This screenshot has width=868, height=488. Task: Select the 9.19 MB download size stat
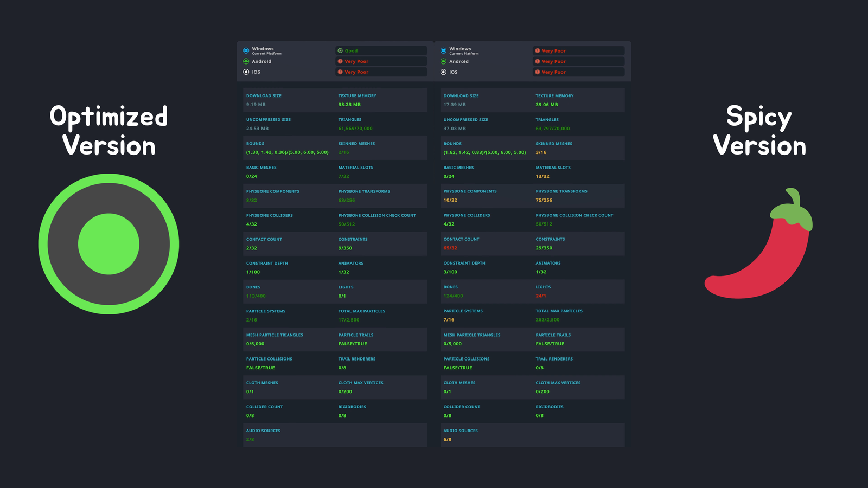tap(256, 105)
